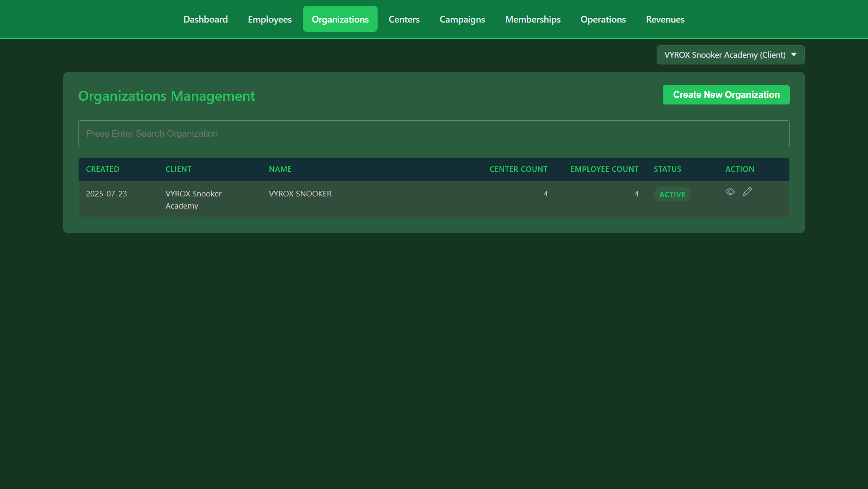Click the CREATED column header
The height and width of the screenshot is (489, 868).
click(103, 169)
